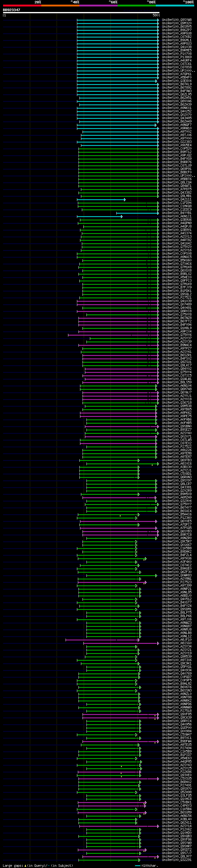Open hit UniRef100_Q9M320
The width and height of the screenshot is (197, 868).
pyautogui.click(x=177, y=24)
